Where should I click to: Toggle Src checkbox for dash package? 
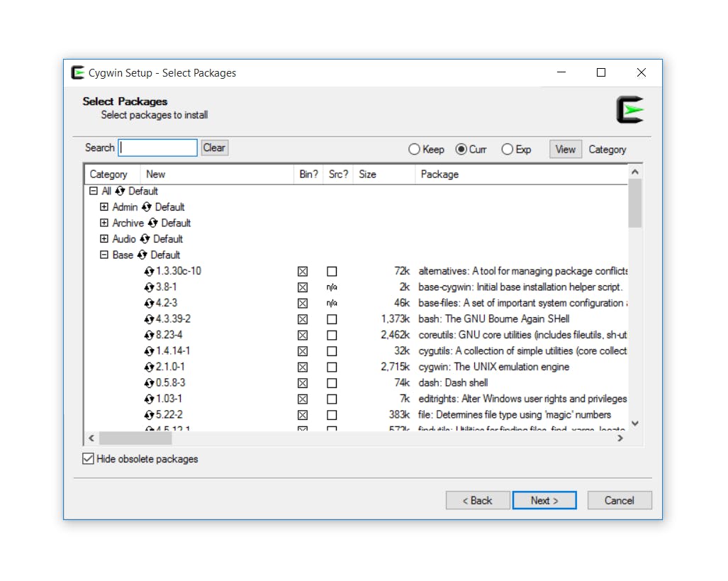[x=332, y=383]
